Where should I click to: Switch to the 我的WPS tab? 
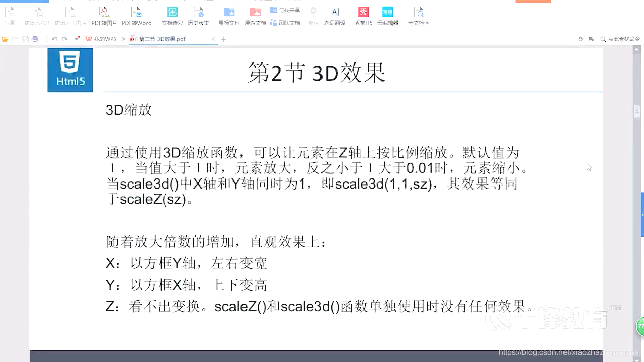pyautogui.click(x=101, y=39)
